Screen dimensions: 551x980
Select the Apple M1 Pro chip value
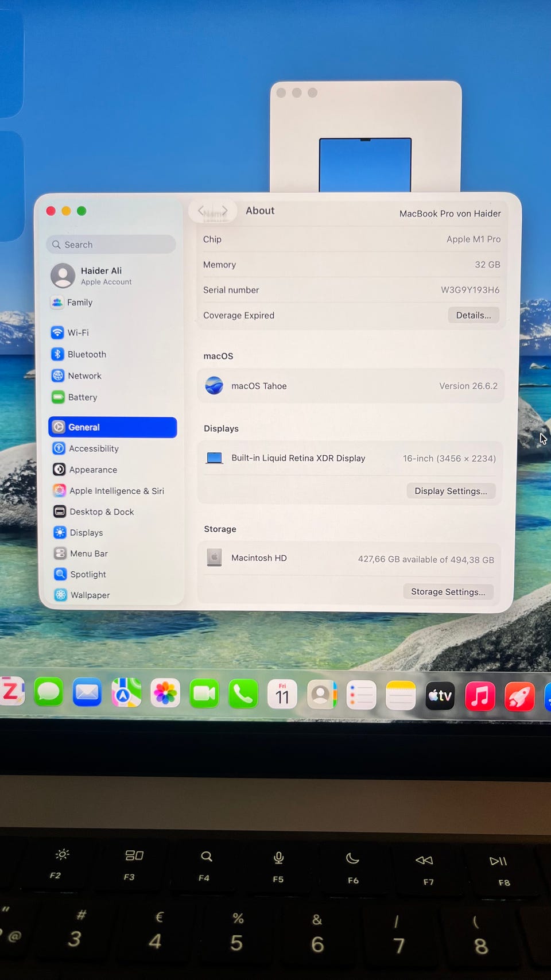click(474, 239)
